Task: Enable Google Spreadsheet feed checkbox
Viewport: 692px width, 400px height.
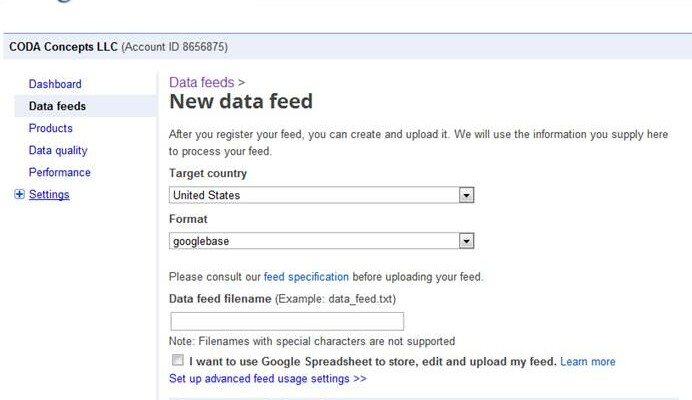Action: [178, 360]
